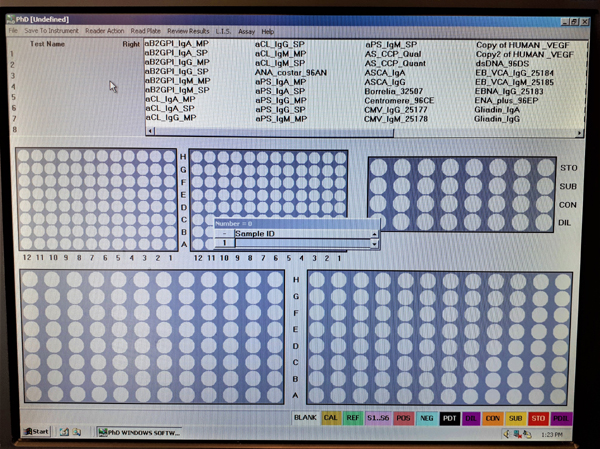
Task: Choose the red STO well type swatch
Action: pyautogui.click(x=539, y=417)
